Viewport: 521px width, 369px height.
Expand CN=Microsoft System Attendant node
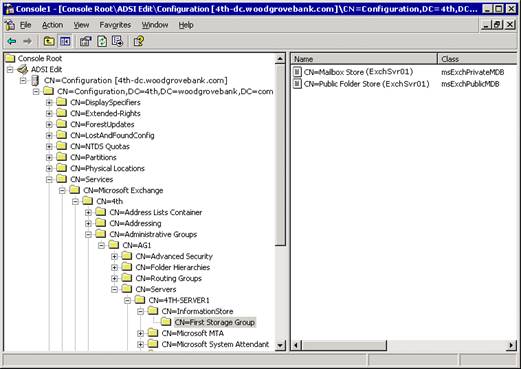(140, 345)
